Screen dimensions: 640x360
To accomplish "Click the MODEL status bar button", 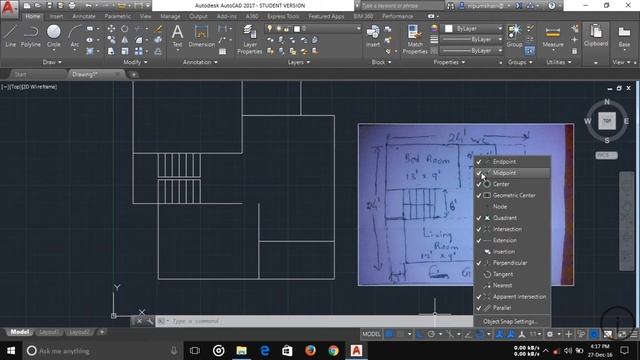I will pyautogui.click(x=371, y=334).
